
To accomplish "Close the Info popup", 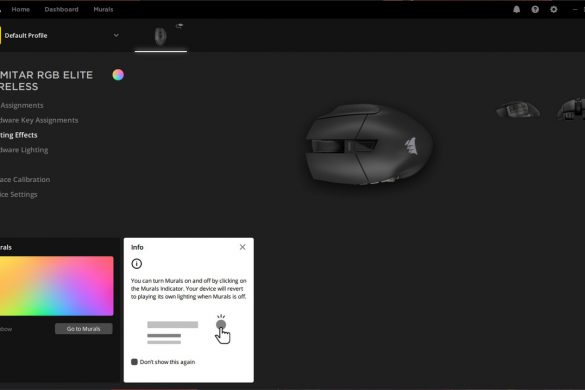I will click(243, 247).
